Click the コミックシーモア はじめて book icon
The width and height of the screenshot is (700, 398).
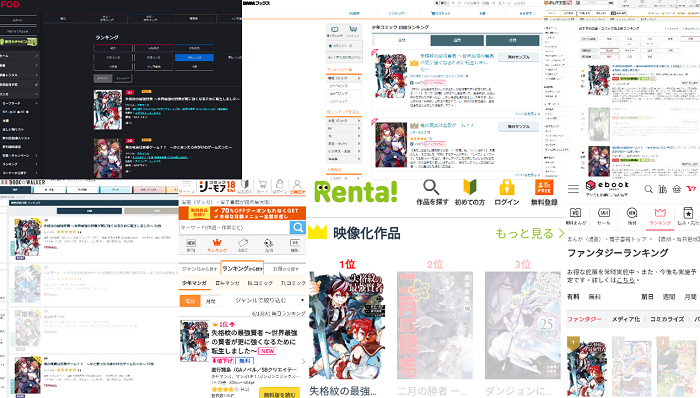coord(245,184)
